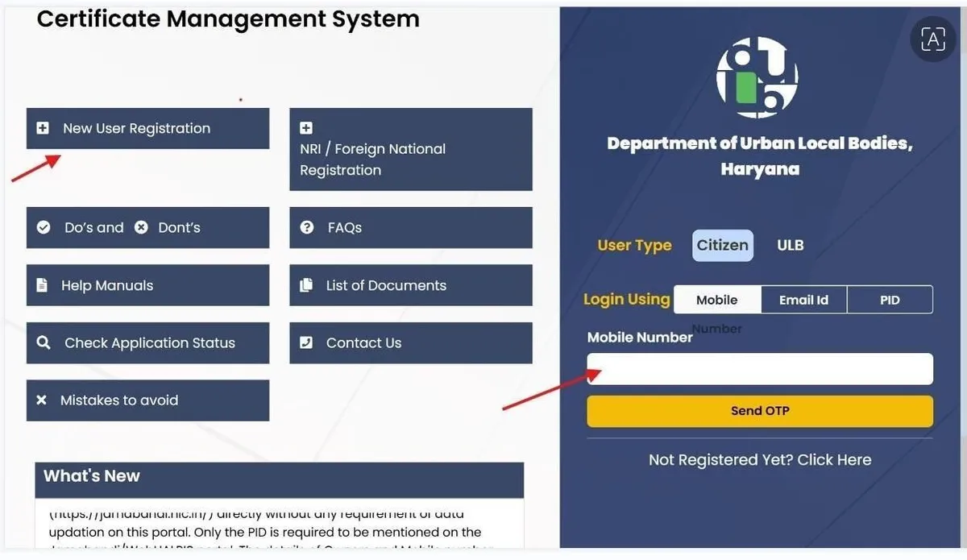Open the accessibility icon in top right corner
This screenshot has width=967, height=560.
tap(932, 39)
